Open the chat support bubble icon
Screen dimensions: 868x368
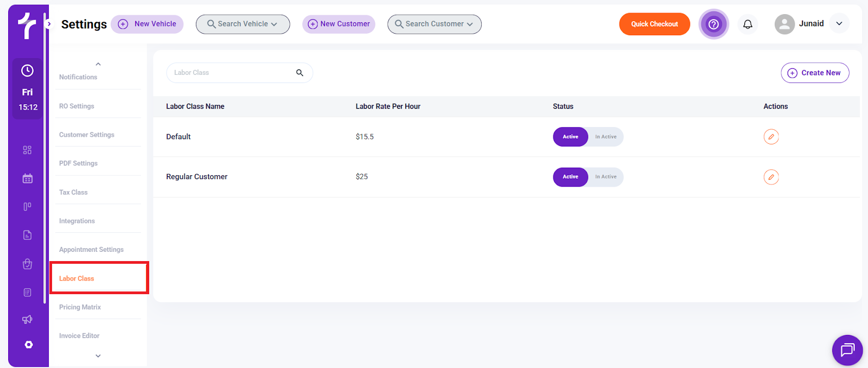(847, 350)
